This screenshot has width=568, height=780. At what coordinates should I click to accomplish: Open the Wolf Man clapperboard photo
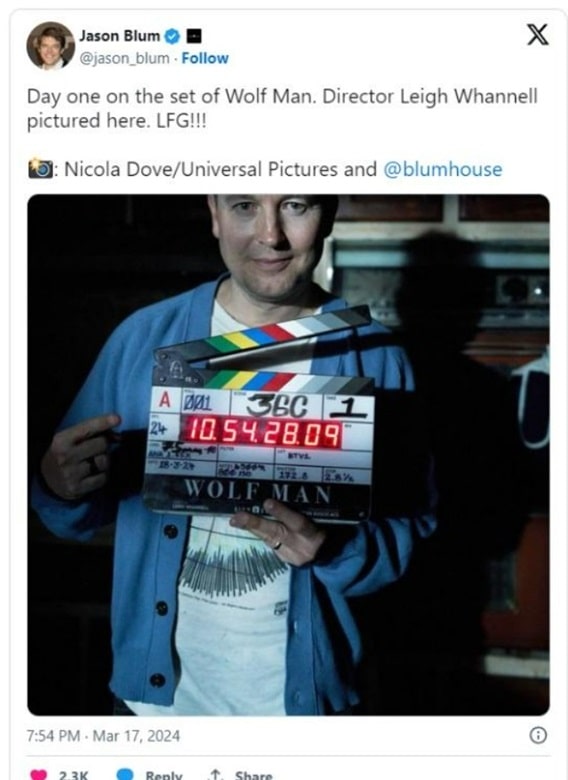(288, 455)
